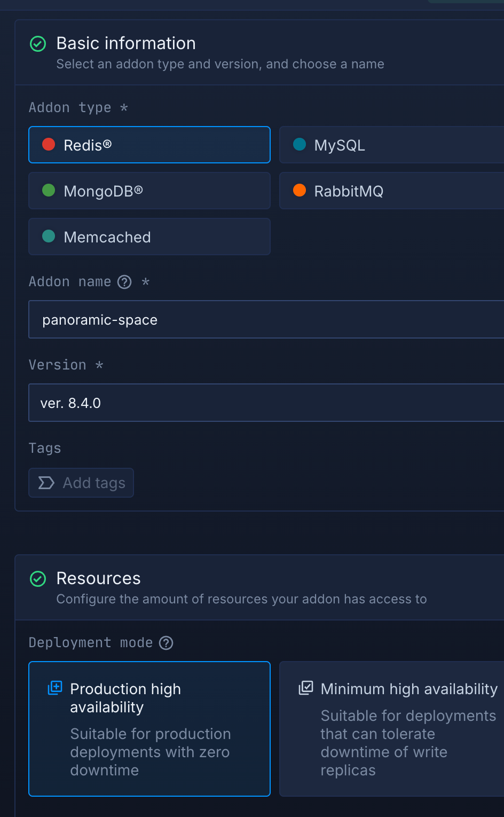504x817 pixels.
Task: Click the Basic information green checkmark icon
Action: click(x=38, y=44)
